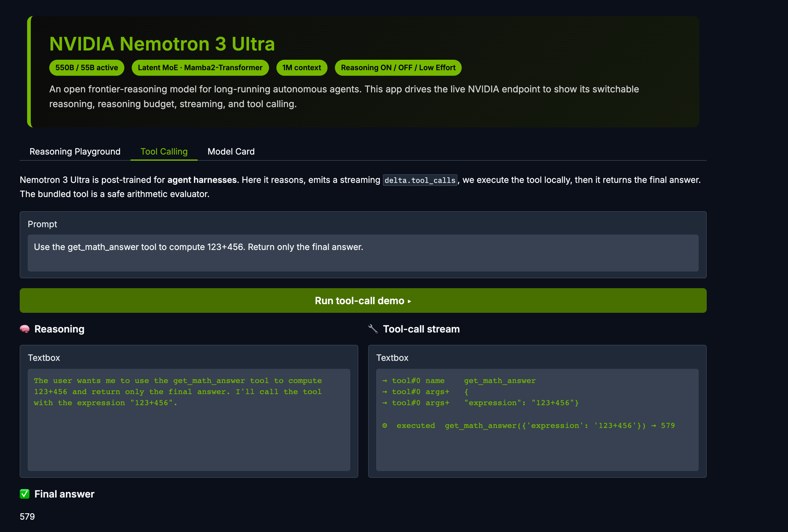The image size is (788, 532).
Task: Click the Tool-call stream output textbox
Action: click(537, 420)
